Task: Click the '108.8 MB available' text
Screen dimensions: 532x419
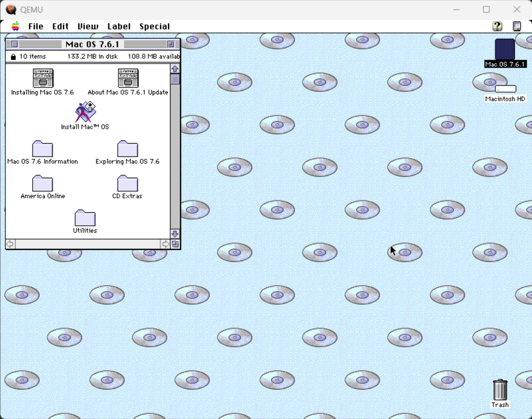Action: tap(154, 56)
